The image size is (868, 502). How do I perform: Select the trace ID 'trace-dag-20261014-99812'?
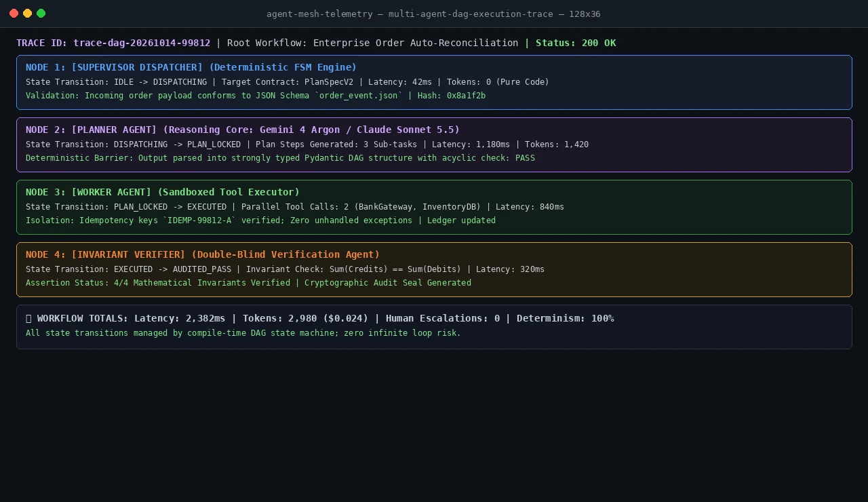(x=142, y=43)
